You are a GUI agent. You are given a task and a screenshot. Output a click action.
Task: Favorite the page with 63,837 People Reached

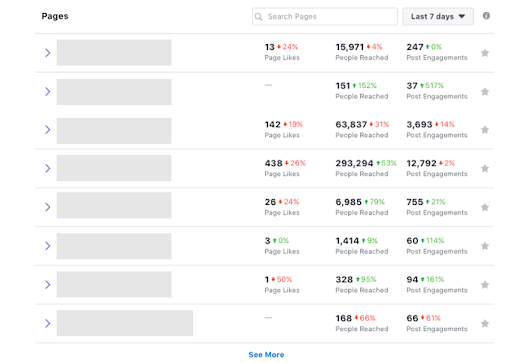485,130
